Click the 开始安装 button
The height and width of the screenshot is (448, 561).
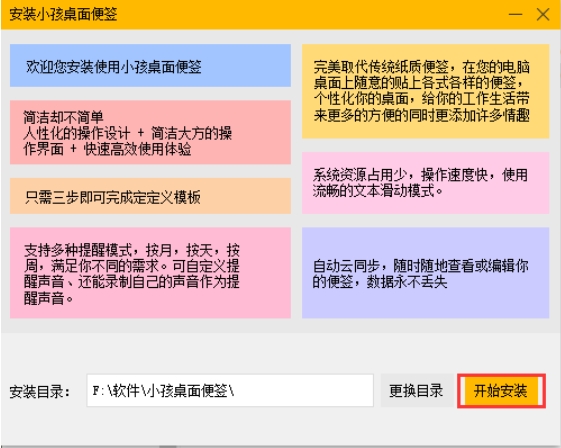point(501,391)
